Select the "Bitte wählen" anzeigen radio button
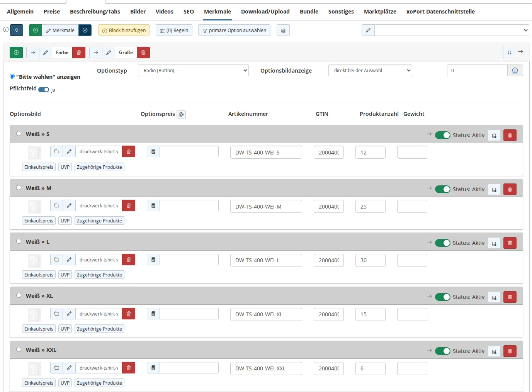Viewport: 532px width, 392px height. tap(12, 76)
